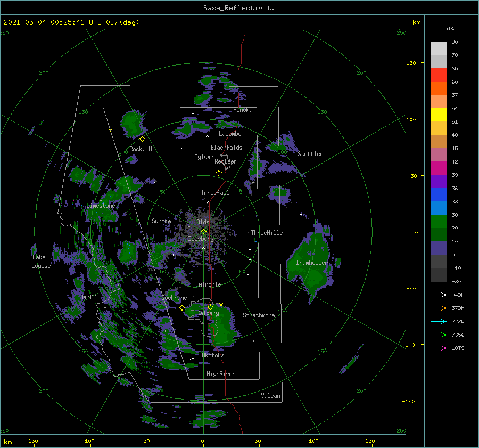The height and width of the screenshot is (448, 479).
Task: Pick the magenta swatch above 39 dBZ
Action: coord(439,168)
